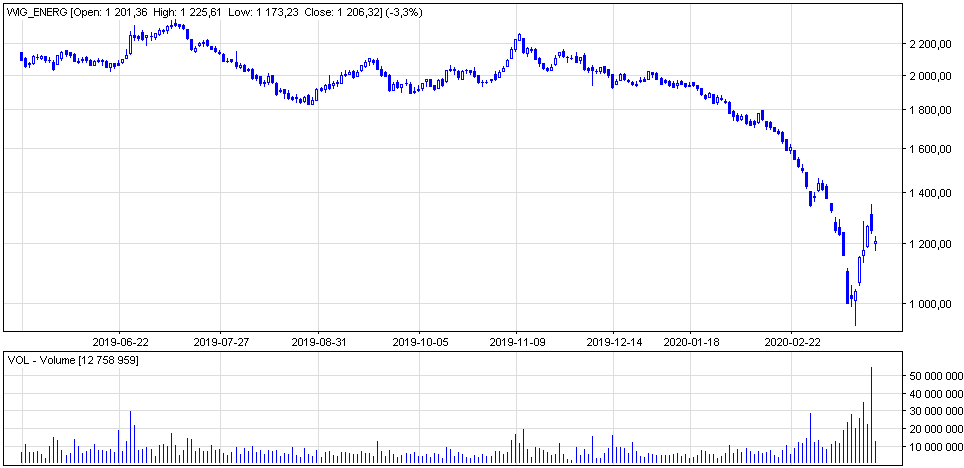
Task: Select the 40 000 000 volume axis label
Action: 935,394
